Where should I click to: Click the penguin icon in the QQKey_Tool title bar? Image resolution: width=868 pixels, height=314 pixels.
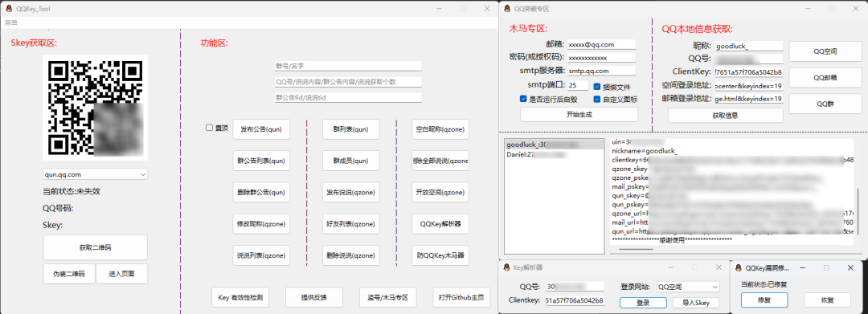[8, 9]
